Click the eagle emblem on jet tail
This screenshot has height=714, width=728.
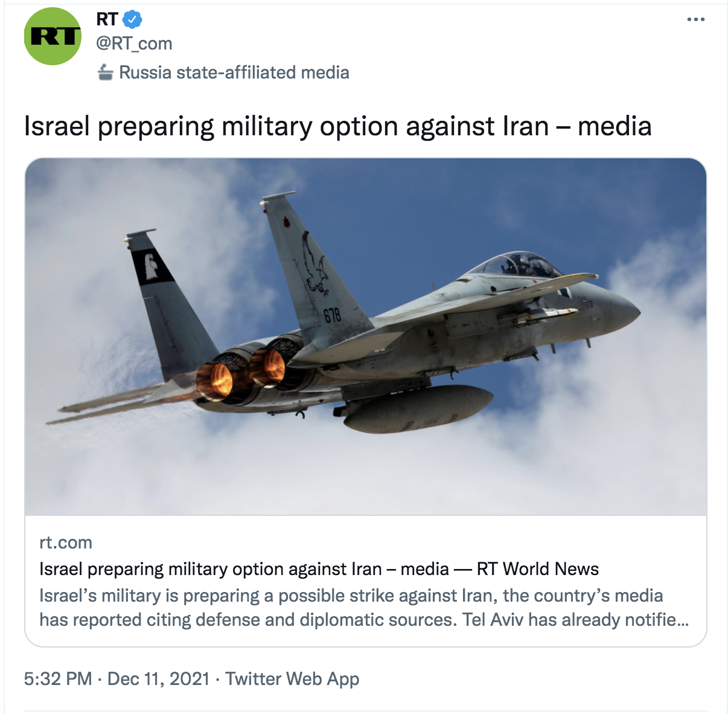pyautogui.click(x=314, y=264)
